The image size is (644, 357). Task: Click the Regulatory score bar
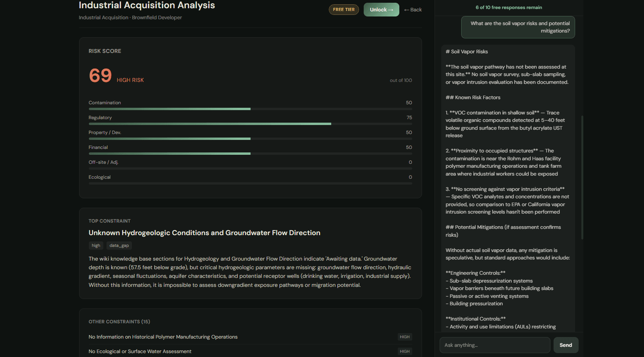click(250, 124)
